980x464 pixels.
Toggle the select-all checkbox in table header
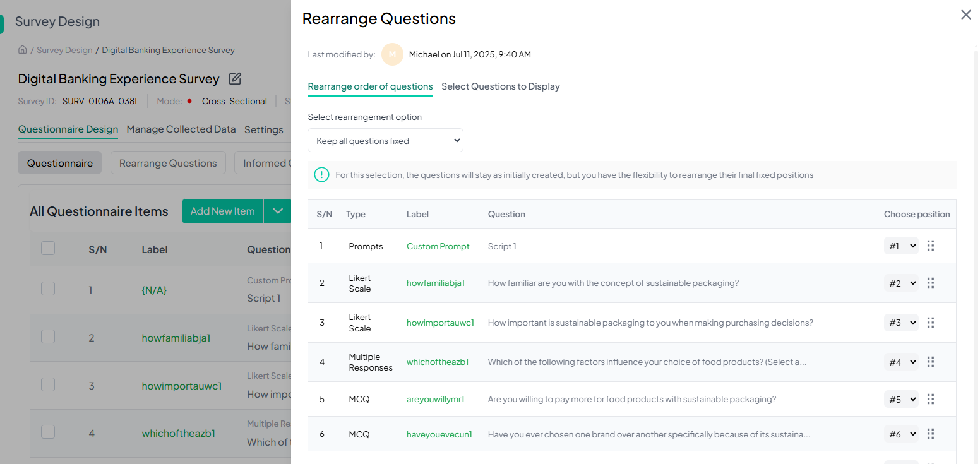(48, 249)
